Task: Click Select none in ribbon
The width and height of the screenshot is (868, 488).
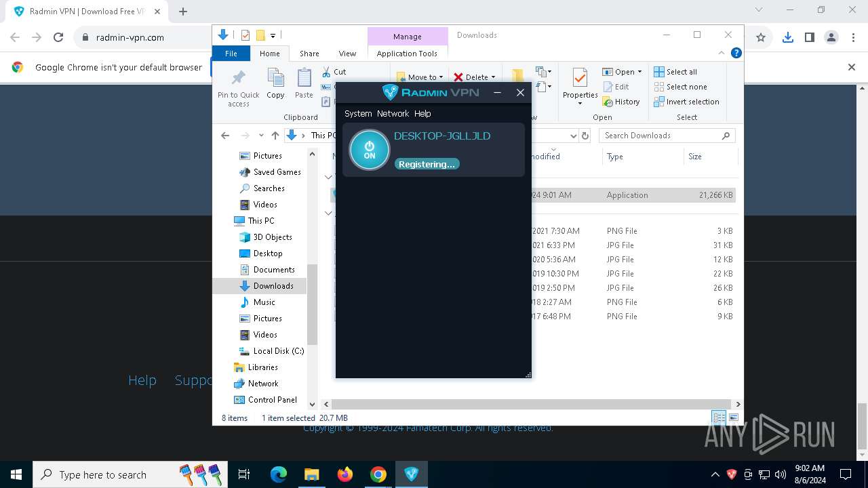Action: coord(680,87)
